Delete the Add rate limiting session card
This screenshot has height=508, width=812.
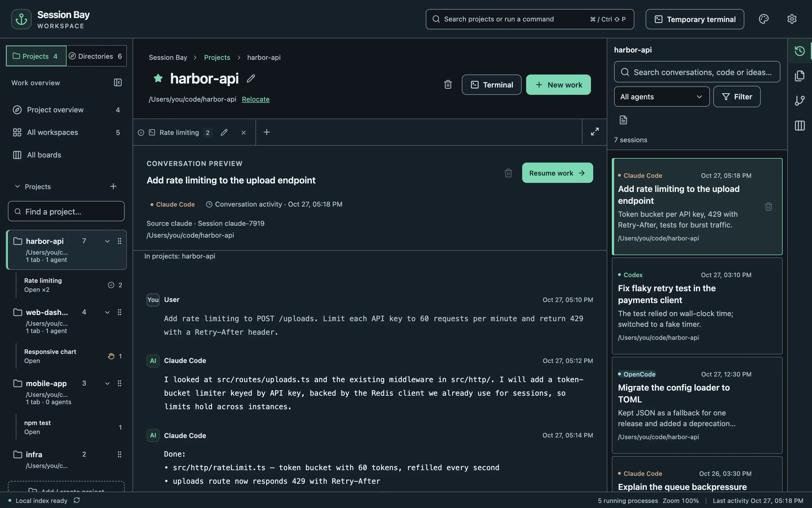pos(768,206)
